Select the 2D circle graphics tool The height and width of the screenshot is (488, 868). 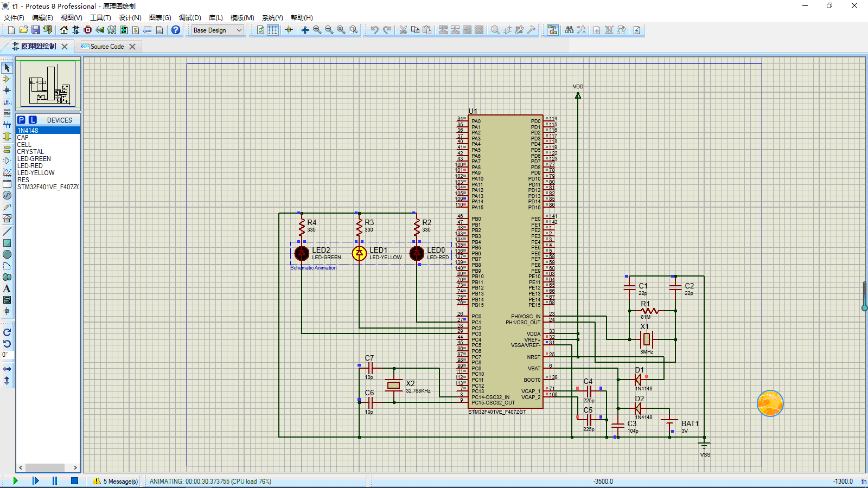pos(7,254)
